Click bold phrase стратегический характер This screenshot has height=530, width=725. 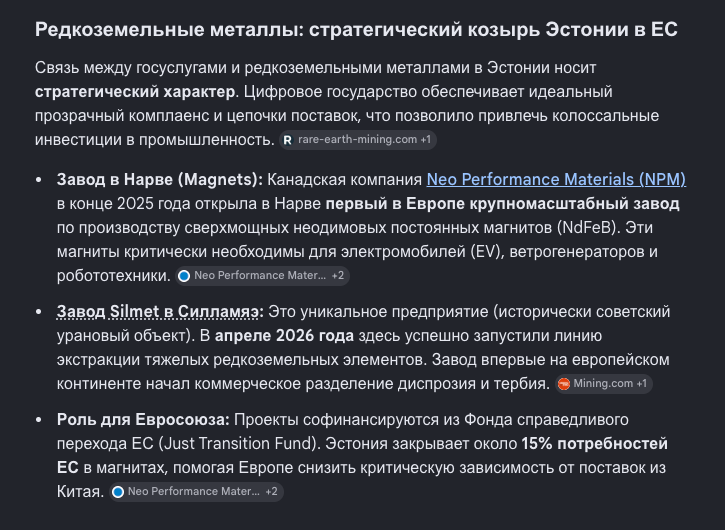(x=135, y=92)
